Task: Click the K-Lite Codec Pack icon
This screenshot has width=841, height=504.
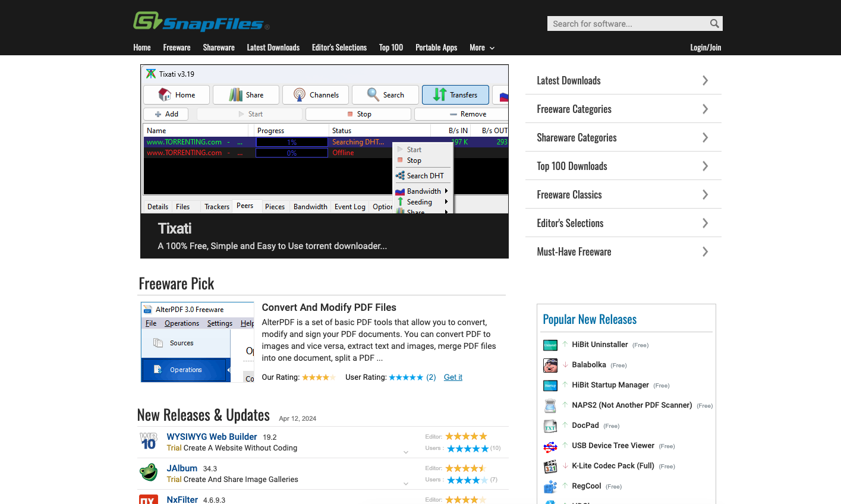Action: [550, 467]
